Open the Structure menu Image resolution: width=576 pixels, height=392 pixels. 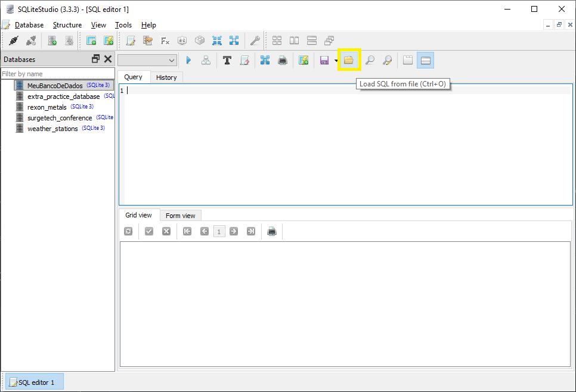[x=67, y=25]
